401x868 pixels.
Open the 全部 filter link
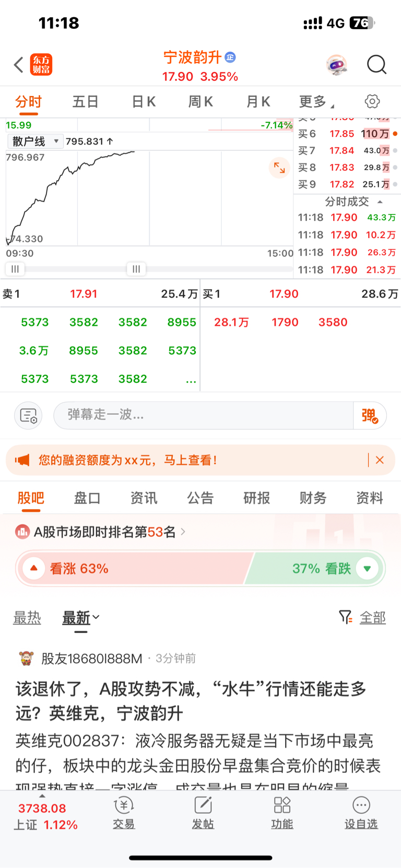point(373,618)
